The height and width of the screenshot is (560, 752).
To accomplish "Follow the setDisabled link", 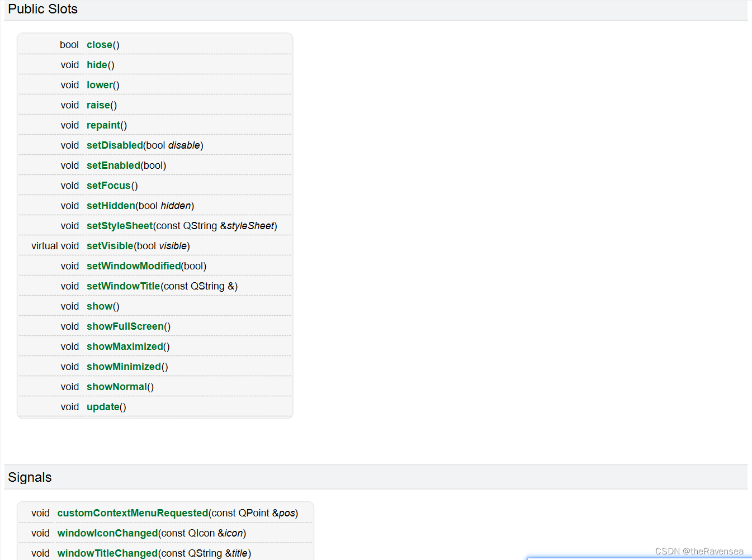I will [x=115, y=145].
